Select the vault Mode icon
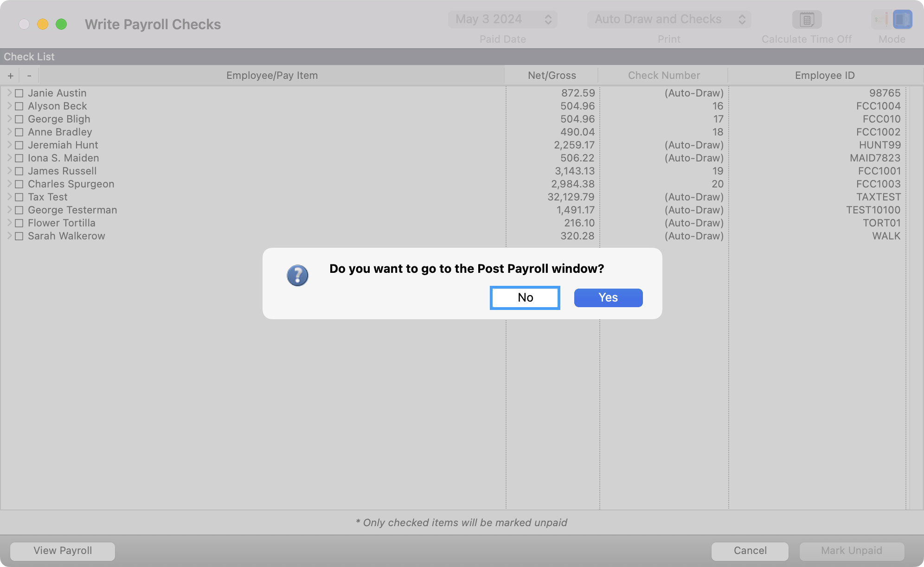The height and width of the screenshot is (567, 924). click(x=902, y=19)
